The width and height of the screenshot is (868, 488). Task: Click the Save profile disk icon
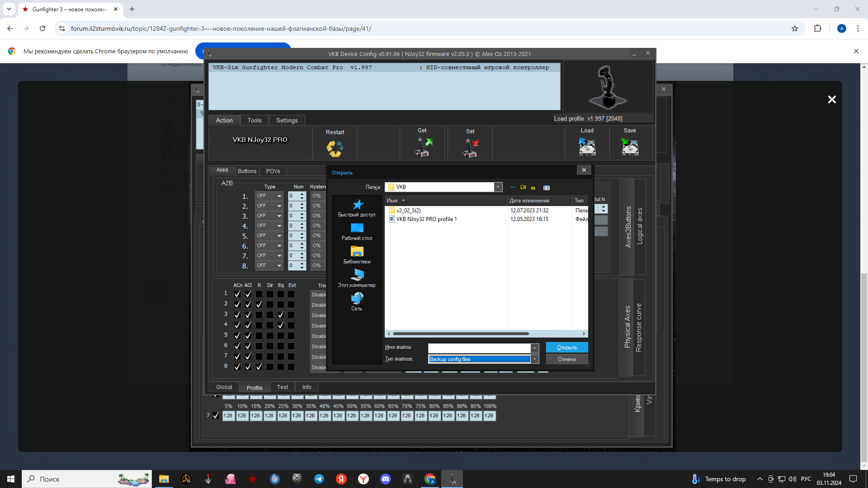click(x=630, y=147)
